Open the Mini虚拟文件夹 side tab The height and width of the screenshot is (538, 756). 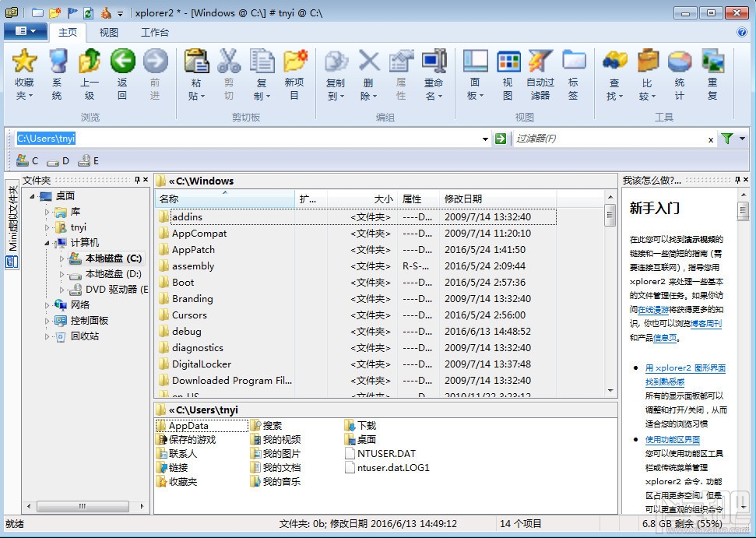click(12, 225)
